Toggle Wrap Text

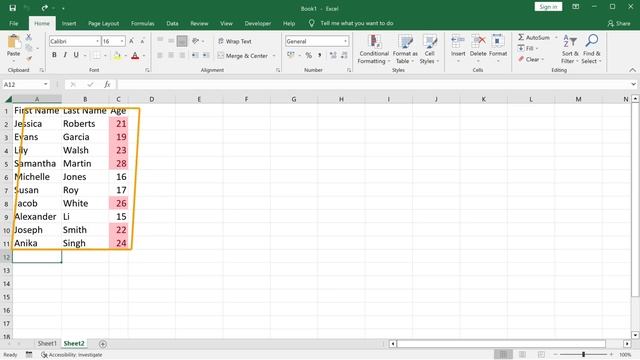[235, 41]
